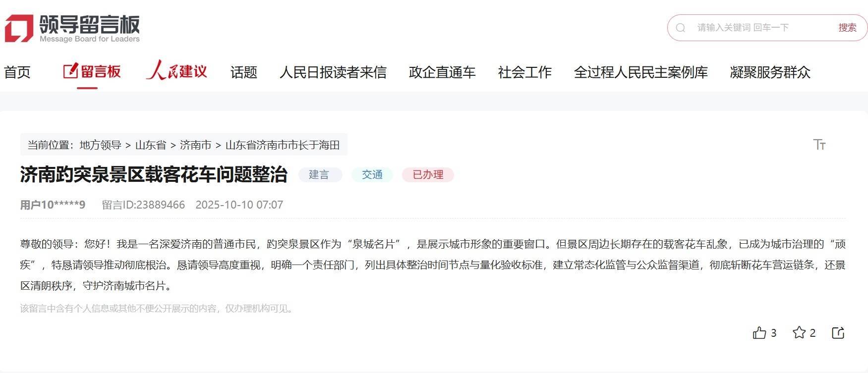Open the 政企直通车 menu item
This screenshot has height=373, width=868.
coord(442,72)
